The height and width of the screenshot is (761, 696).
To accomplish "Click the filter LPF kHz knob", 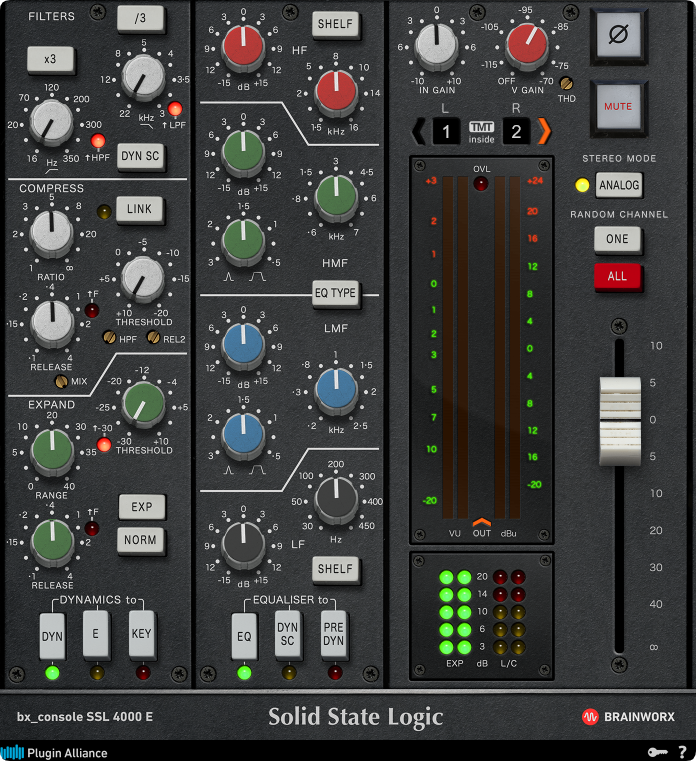I will click(x=142, y=78).
